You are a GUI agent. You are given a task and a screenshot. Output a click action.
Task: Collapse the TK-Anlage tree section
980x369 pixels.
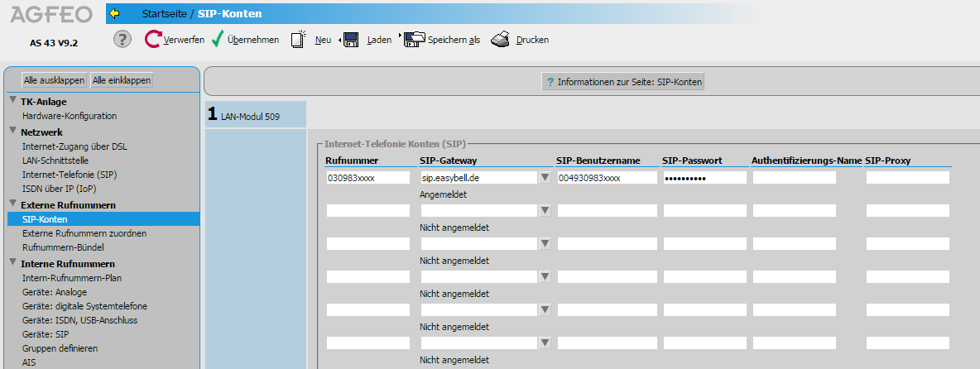13,101
